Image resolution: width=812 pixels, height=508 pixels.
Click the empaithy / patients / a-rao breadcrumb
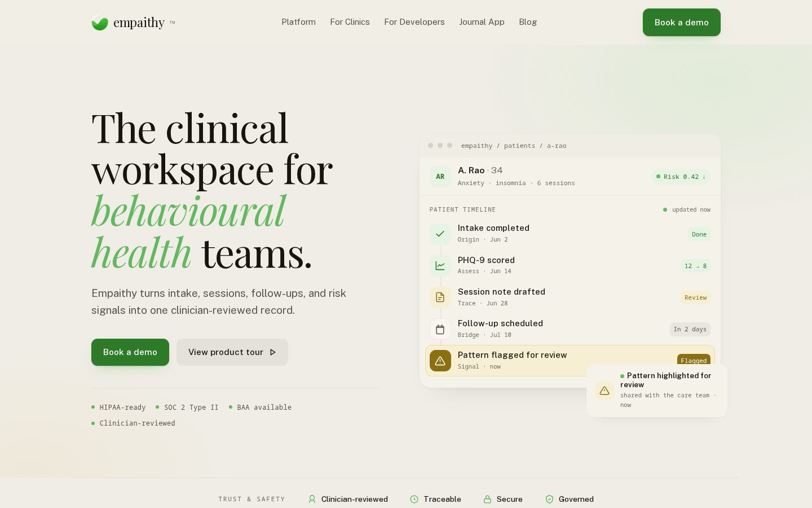tap(514, 146)
